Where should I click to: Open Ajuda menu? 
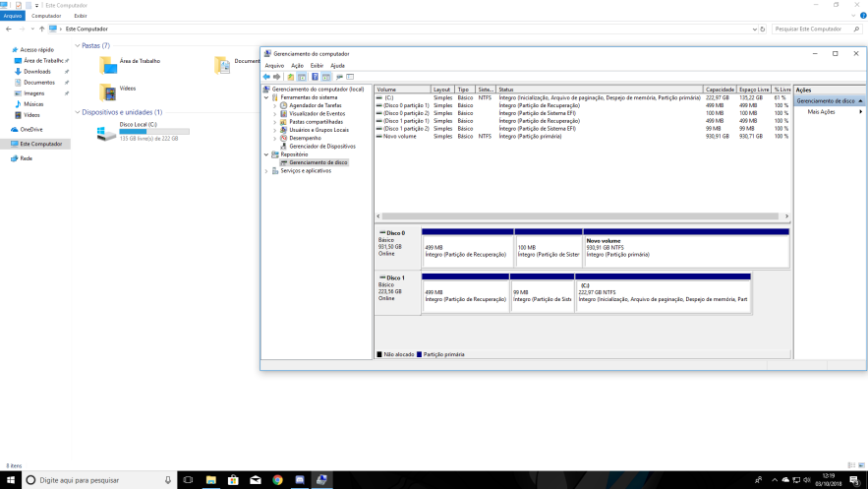[x=338, y=65]
